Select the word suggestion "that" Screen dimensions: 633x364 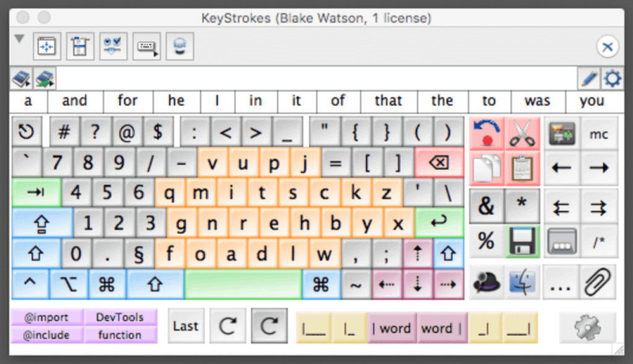coord(388,101)
